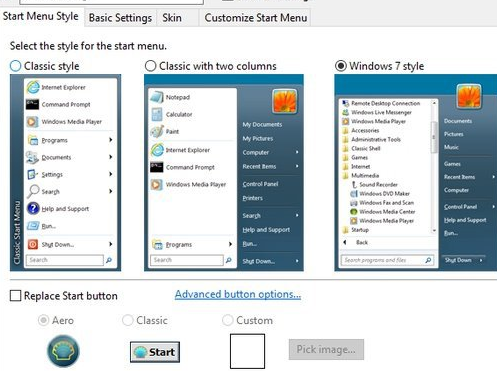Click Sound Recorder icon in Windows 7 preview
The height and width of the screenshot is (371, 497).
(354, 184)
